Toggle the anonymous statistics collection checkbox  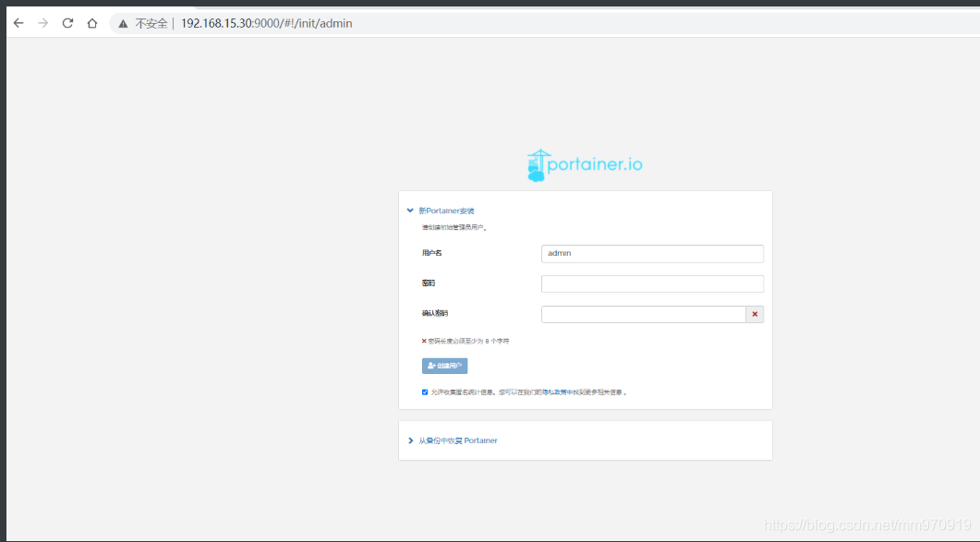425,392
